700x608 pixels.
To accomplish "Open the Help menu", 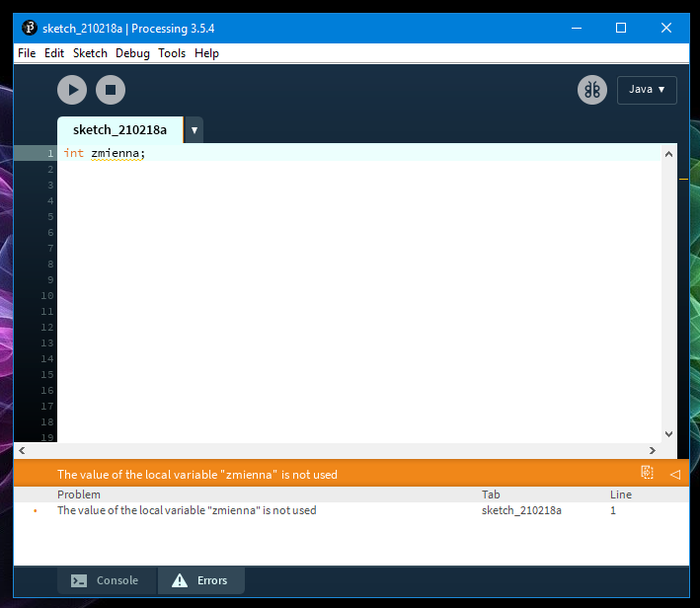I will (x=206, y=53).
